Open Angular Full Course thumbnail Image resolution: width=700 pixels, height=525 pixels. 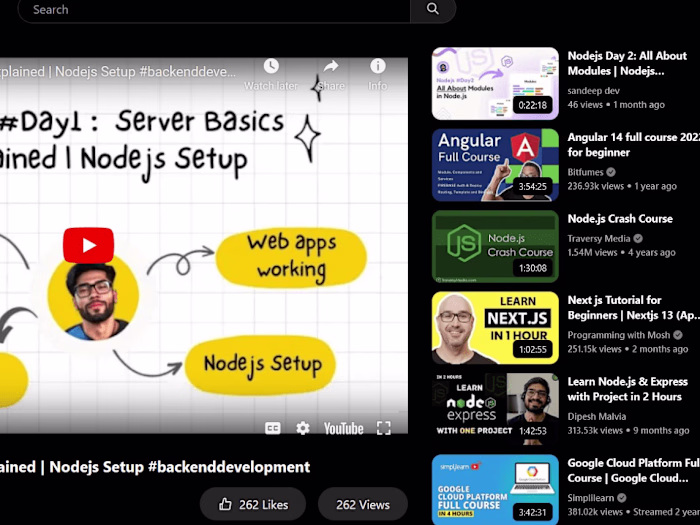[x=495, y=165]
